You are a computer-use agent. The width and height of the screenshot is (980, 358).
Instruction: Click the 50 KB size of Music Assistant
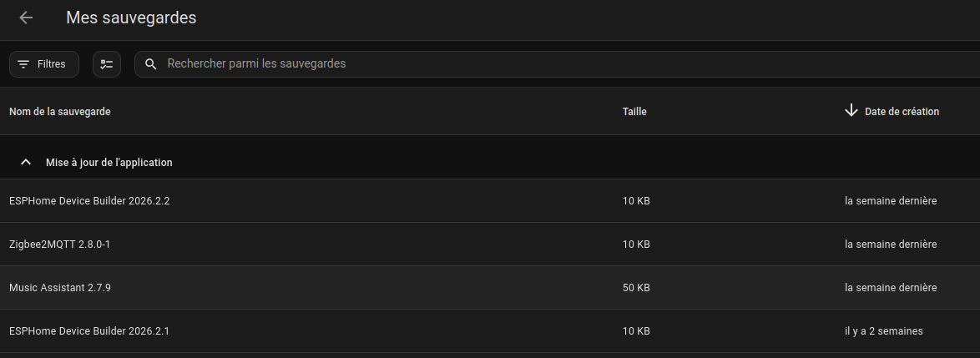(636, 288)
